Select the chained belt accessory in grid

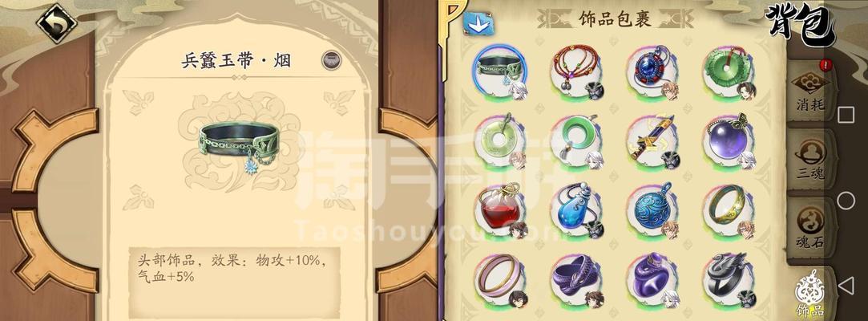click(x=499, y=74)
